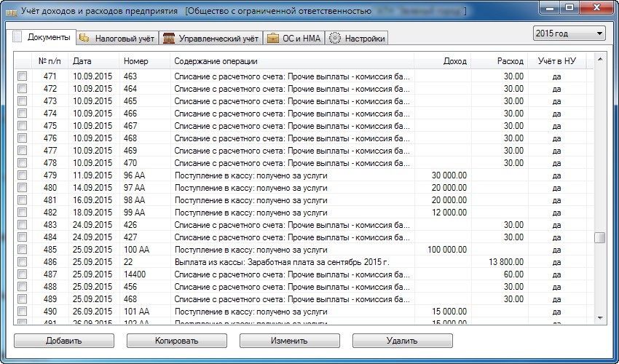Image resolution: width=619 pixels, height=364 pixels.
Task: Click the gear icon on Настройки tab
Action: pos(335,39)
